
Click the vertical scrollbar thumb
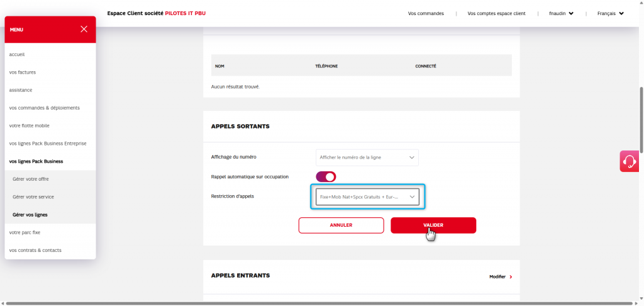tap(641, 119)
